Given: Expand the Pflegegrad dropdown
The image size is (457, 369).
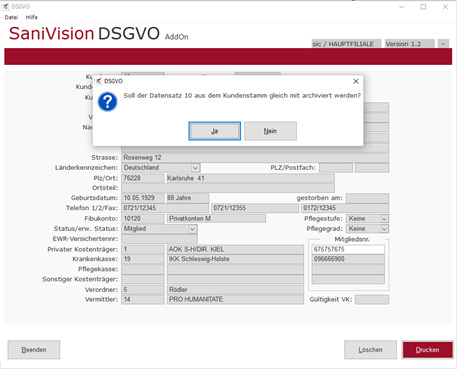Looking at the screenshot, I should coord(384,229).
